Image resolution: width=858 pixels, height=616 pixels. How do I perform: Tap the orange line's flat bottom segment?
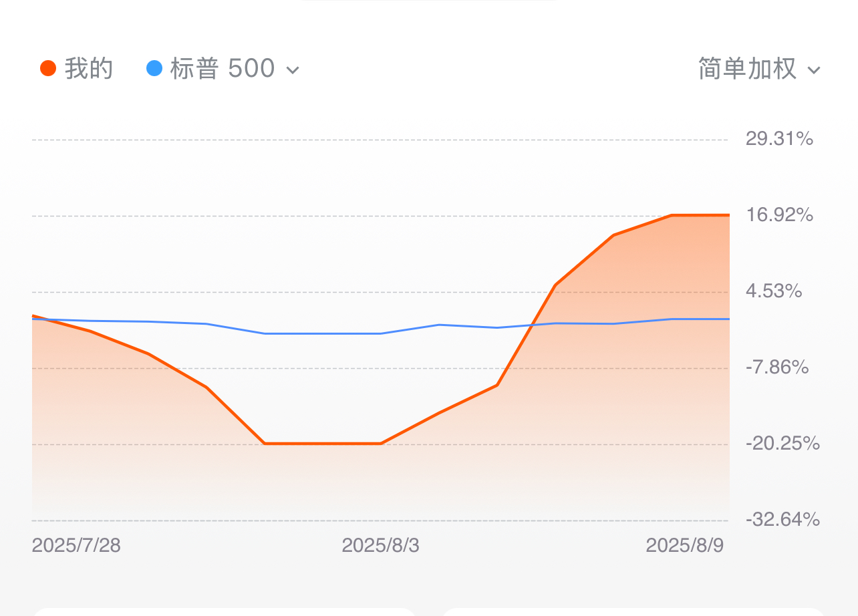323,443
